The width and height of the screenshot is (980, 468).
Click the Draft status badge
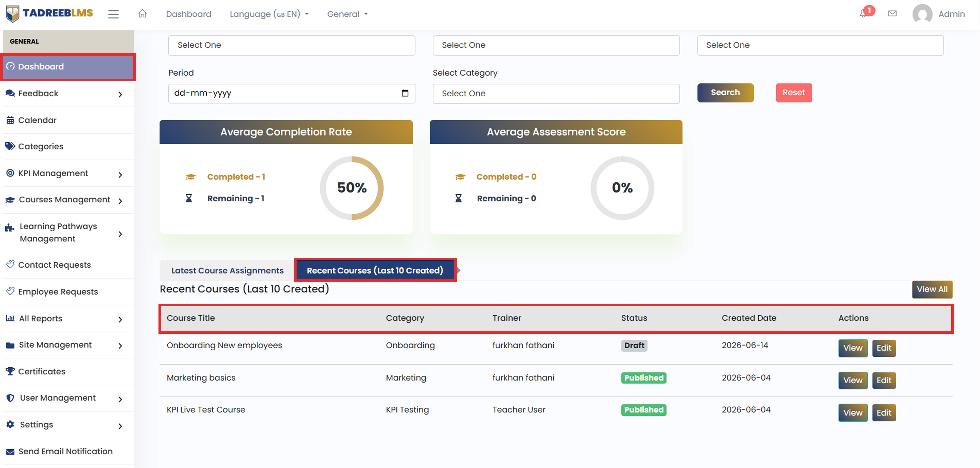[x=634, y=345]
